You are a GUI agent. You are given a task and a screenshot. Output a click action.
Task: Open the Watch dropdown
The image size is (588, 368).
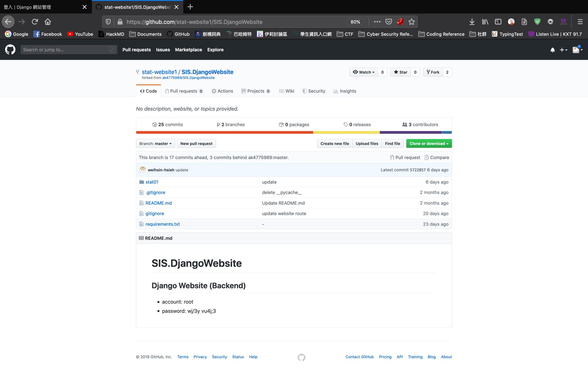point(364,72)
